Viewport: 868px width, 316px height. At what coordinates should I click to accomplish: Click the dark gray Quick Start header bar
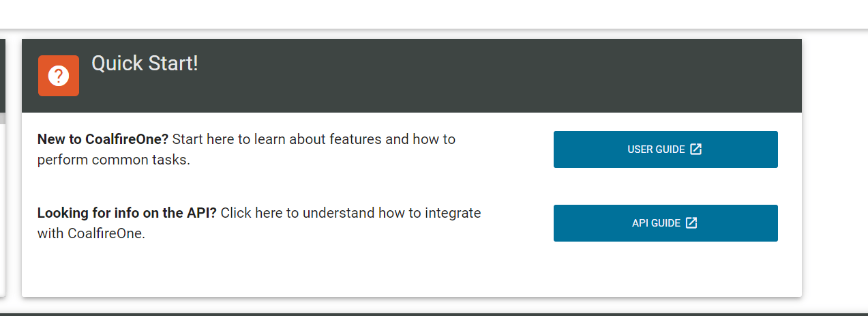[412, 76]
